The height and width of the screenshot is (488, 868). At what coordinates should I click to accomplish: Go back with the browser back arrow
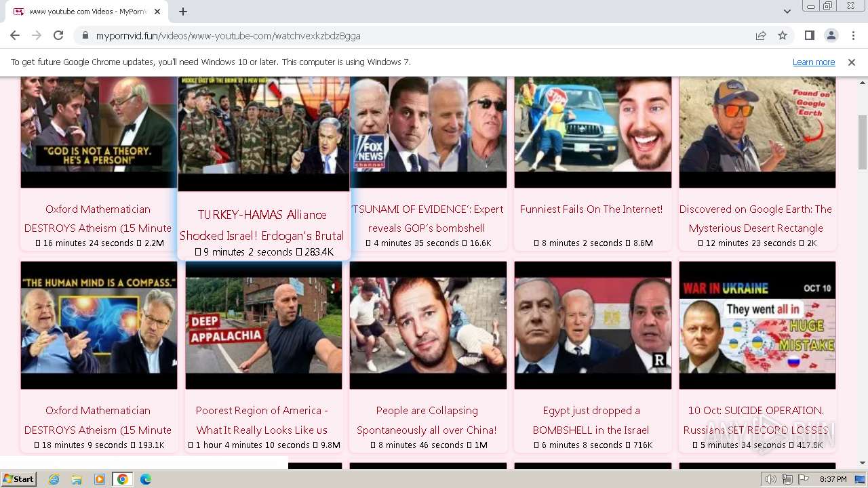[x=15, y=35]
